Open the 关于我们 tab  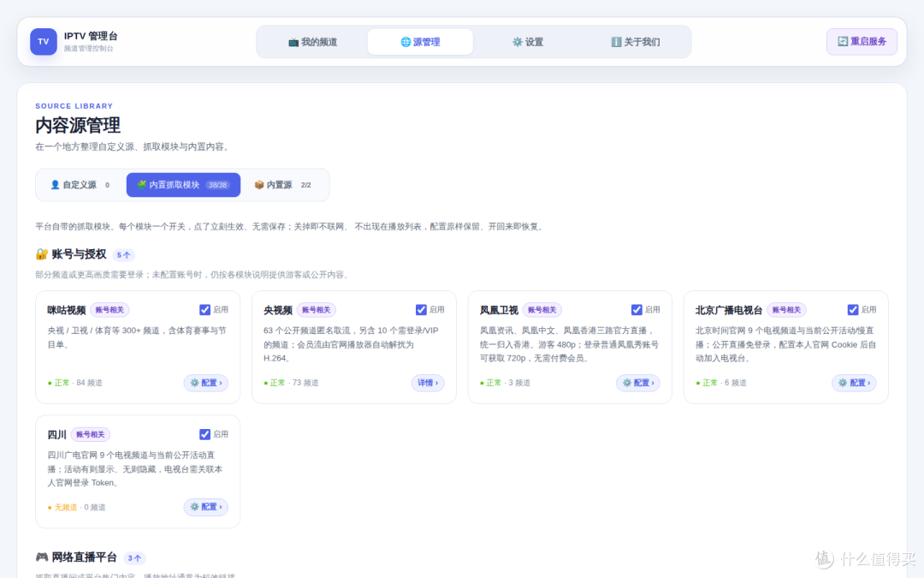pyautogui.click(x=635, y=42)
